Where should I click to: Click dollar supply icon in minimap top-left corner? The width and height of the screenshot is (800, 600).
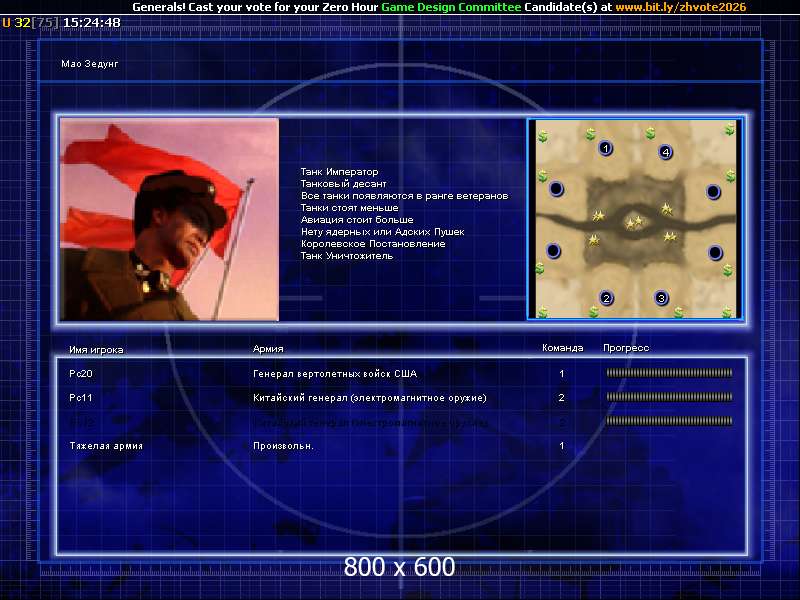point(543,136)
